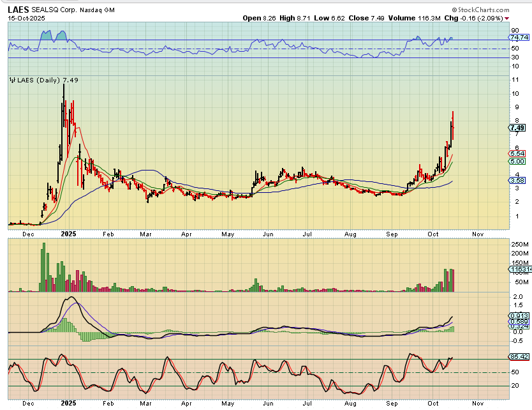Click the 200M volume axis label
Image resolution: width=532 pixels, height=410 pixels.
point(520,253)
